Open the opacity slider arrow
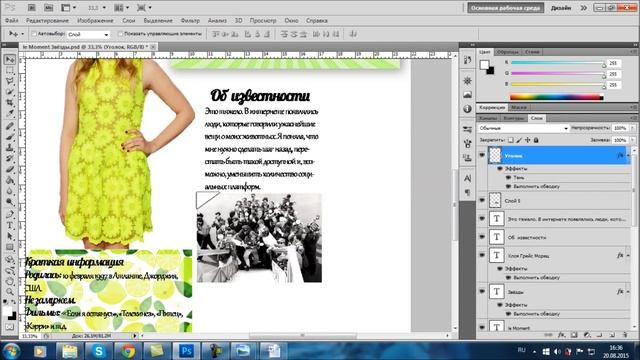 click(633, 128)
